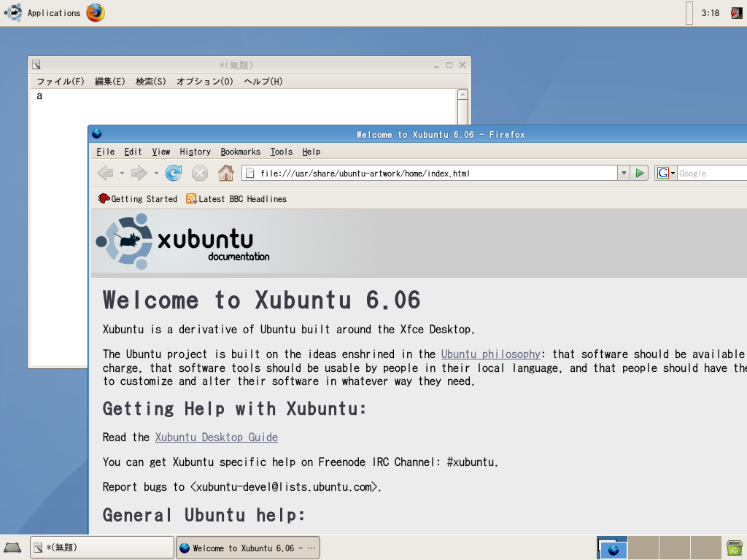Minimize the text editor window
The width and height of the screenshot is (747, 560).
click(x=436, y=65)
